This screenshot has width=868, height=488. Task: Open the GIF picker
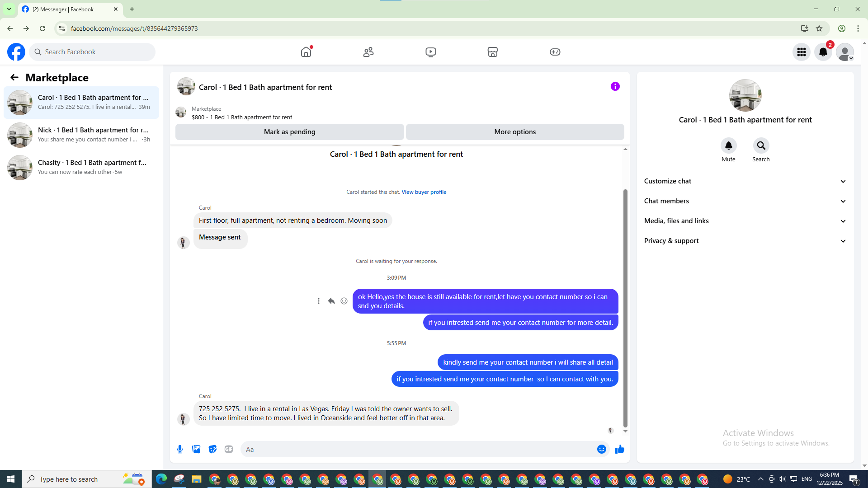click(x=229, y=449)
